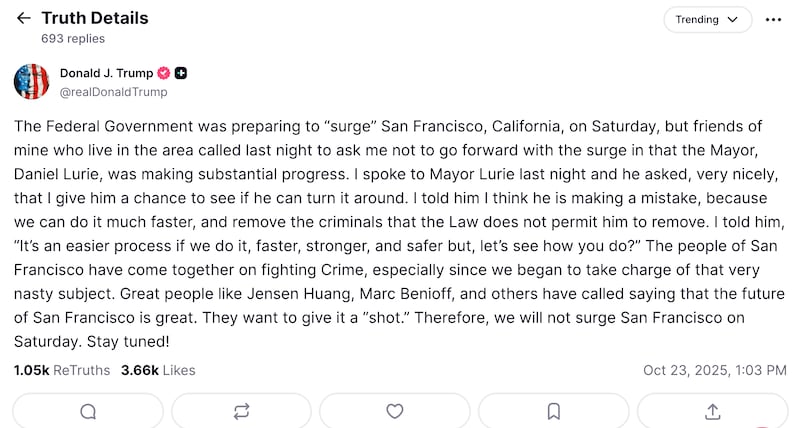Open the Trending sort dropdown
Screen dimensions: 800x428
click(706, 19)
